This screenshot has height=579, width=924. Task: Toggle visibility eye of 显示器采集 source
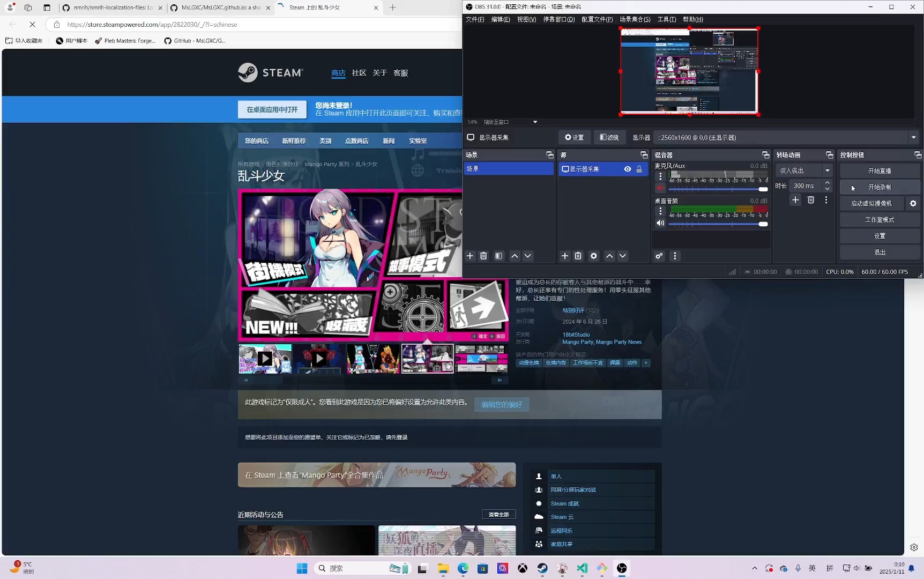[x=628, y=169]
